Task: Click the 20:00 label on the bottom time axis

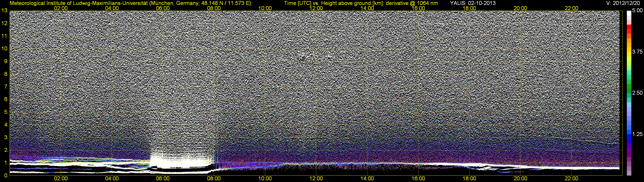Action: pos(520,179)
